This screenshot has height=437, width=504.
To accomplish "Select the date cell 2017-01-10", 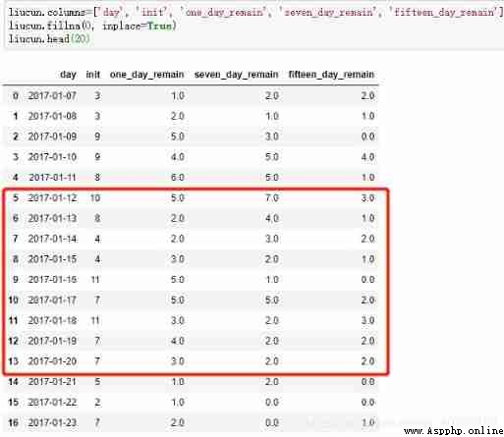I will (52, 157).
